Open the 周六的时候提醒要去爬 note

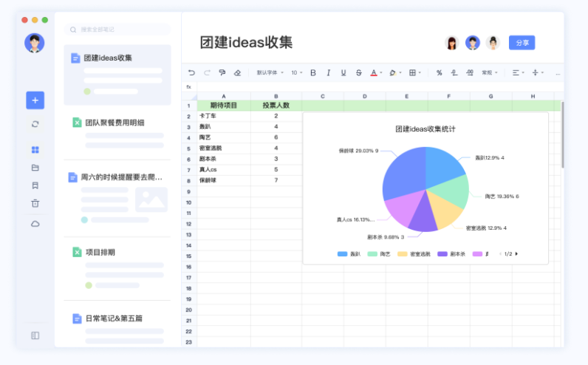117,198
